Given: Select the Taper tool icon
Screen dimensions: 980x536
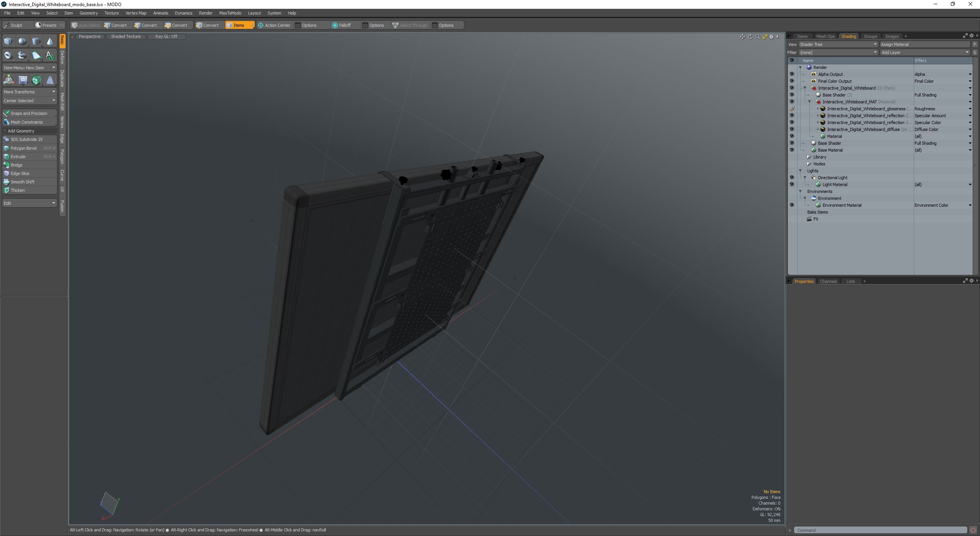Looking at the screenshot, I should [50, 80].
